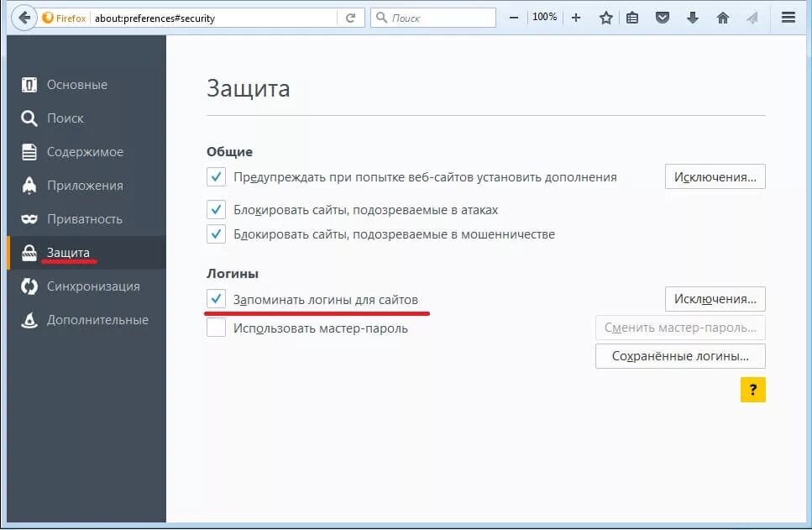The height and width of the screenshot is (530, 812).
Task: Click the Downloads arrow icon
Action: (693, 17)
